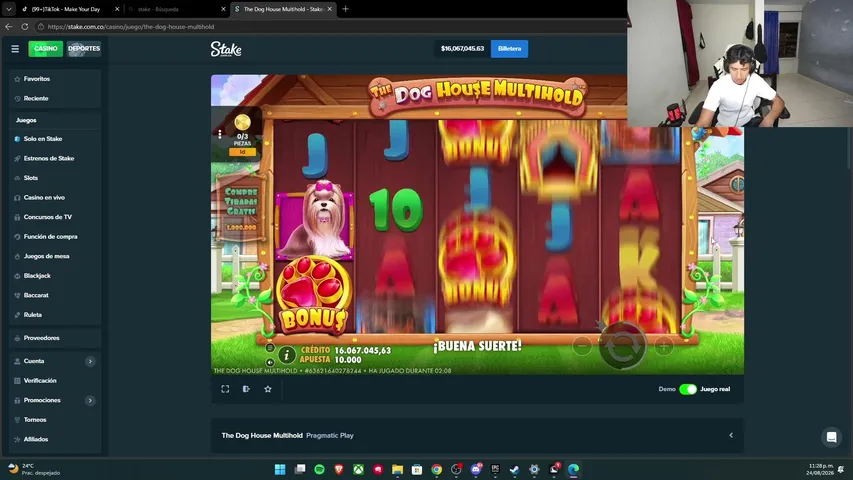
Task: Enter fullscreen game mode
Action: point(225,389)
